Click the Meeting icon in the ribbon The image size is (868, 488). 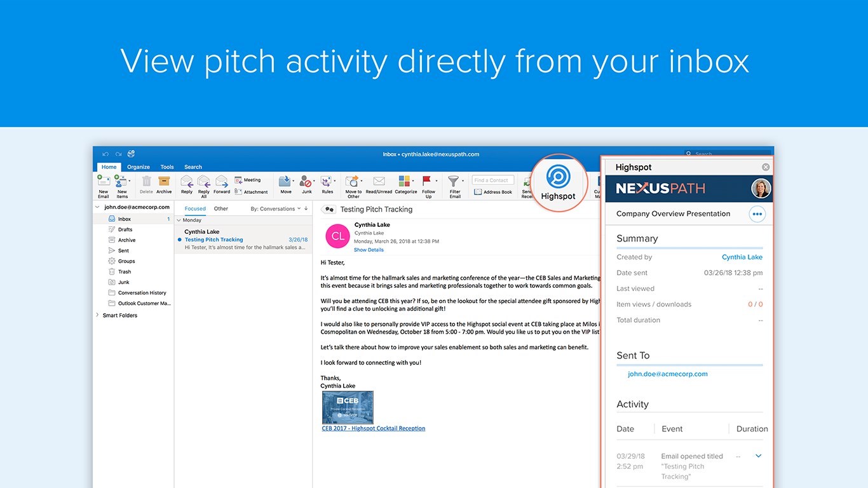point(238,180)
